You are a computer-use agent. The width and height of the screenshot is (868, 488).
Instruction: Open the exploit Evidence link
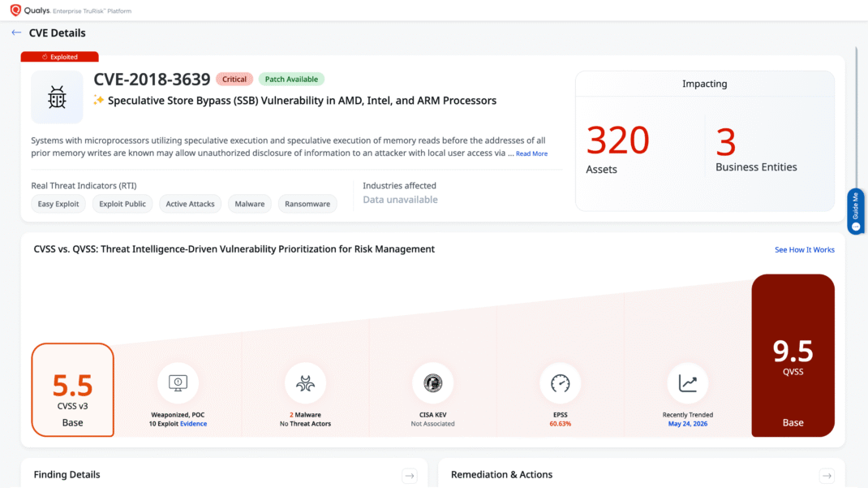coord(193,424)
